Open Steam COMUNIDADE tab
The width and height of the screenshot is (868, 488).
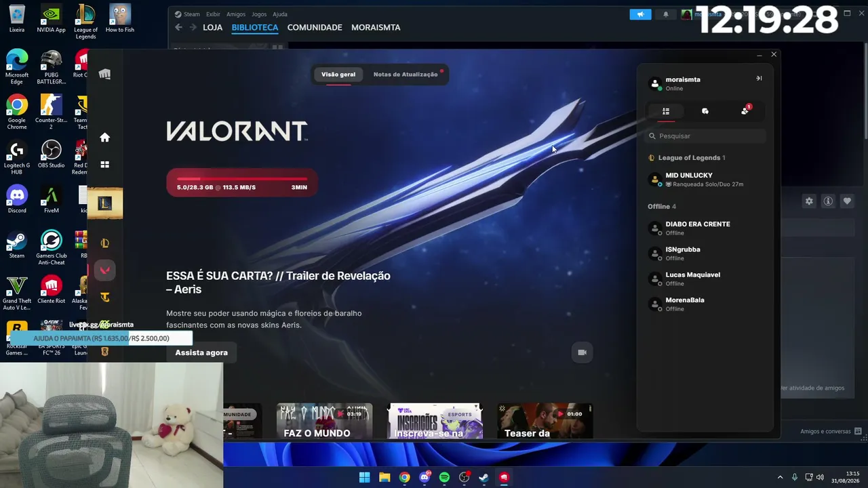pyautogui.click(x=315, y=27)
